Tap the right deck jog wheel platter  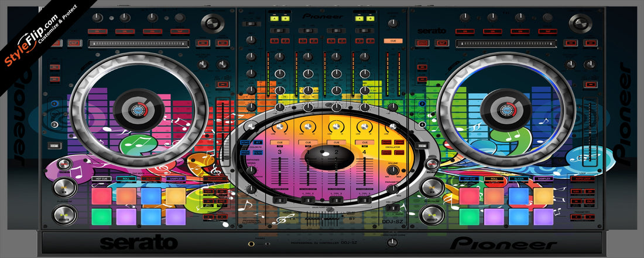point(506,110)
